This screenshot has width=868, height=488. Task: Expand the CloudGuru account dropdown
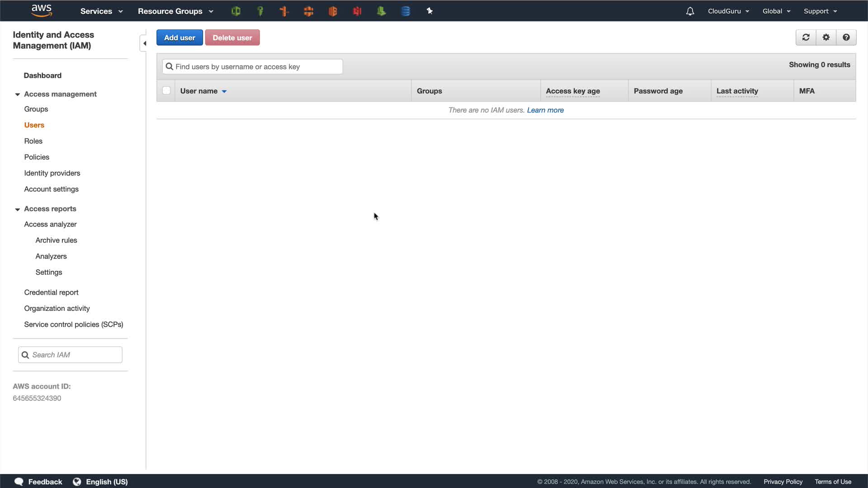tap(728, 11)
